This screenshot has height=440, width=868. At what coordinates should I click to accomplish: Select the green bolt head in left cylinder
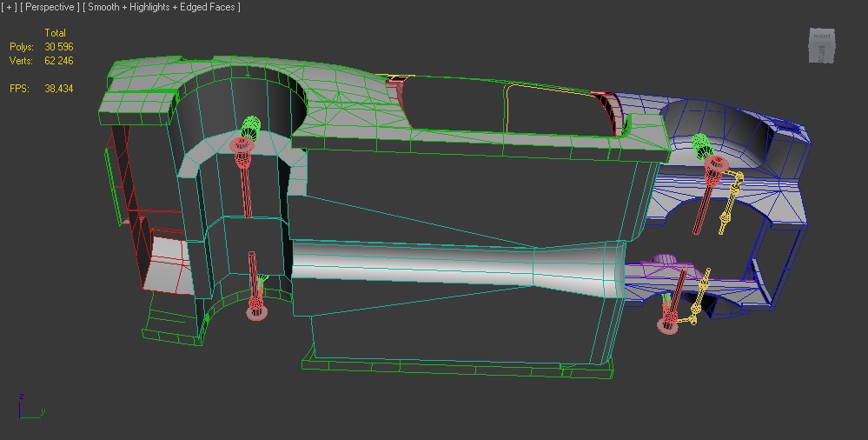click(250, 127)
